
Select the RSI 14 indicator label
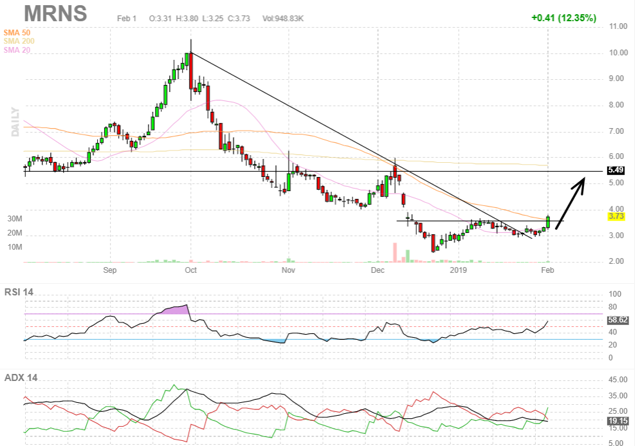(x=19, y=292)
